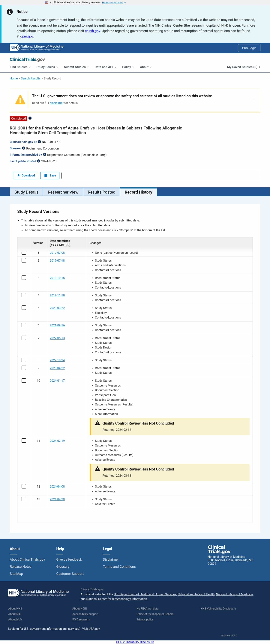Open the Glossary footer link

[x=63, y=566]
